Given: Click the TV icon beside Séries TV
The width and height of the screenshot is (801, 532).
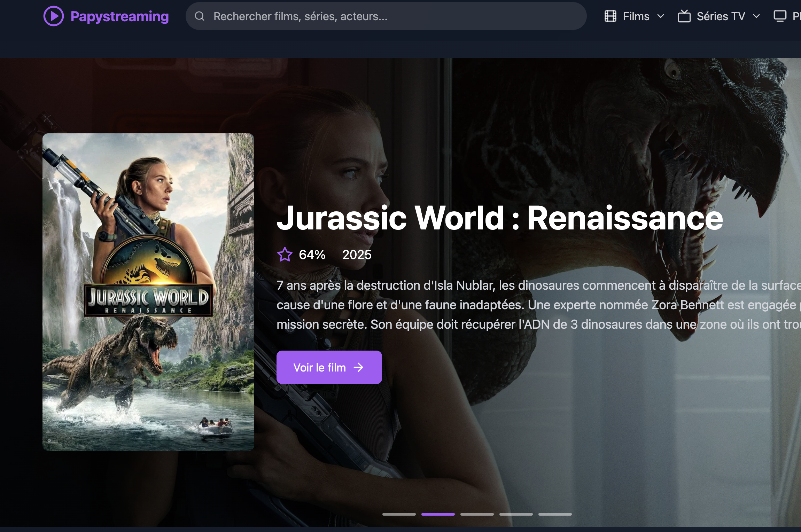Looking at the screenshot, I should [684, 16].
